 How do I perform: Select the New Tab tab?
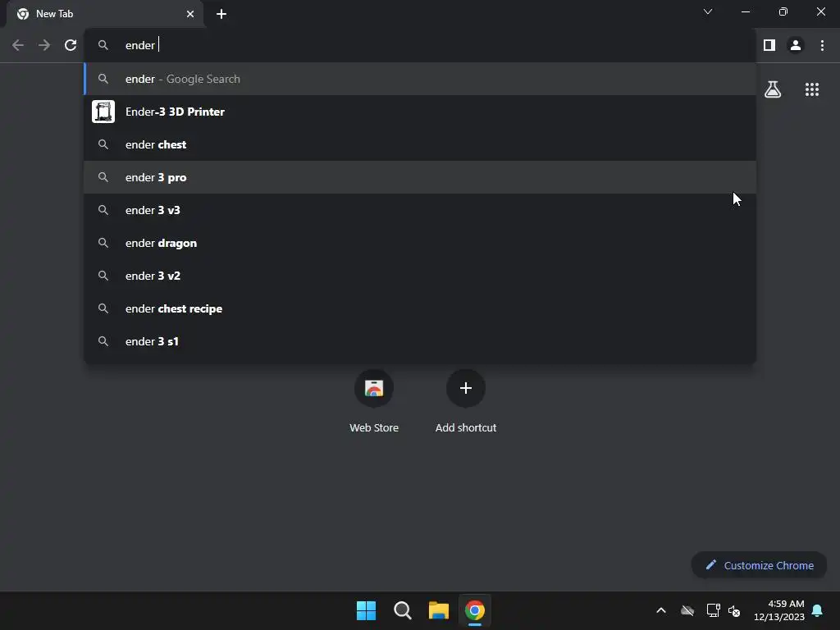tap(105, 14)
